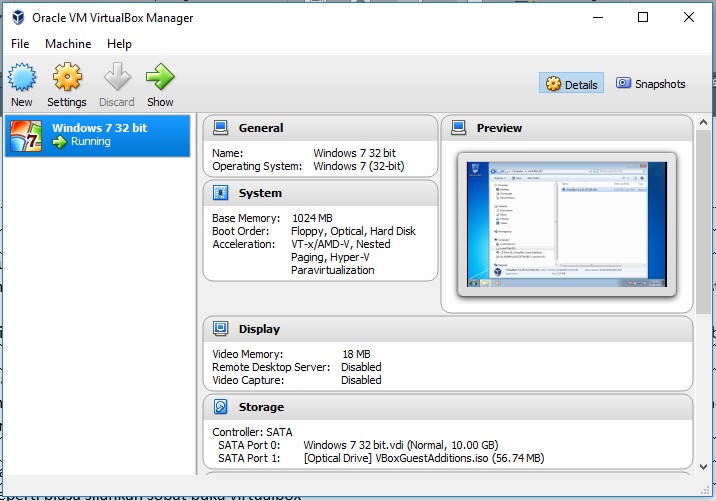
Task: Click the Remote Desktop Server Disabled value
Action: pyautogui.click(x=361, y=367)
